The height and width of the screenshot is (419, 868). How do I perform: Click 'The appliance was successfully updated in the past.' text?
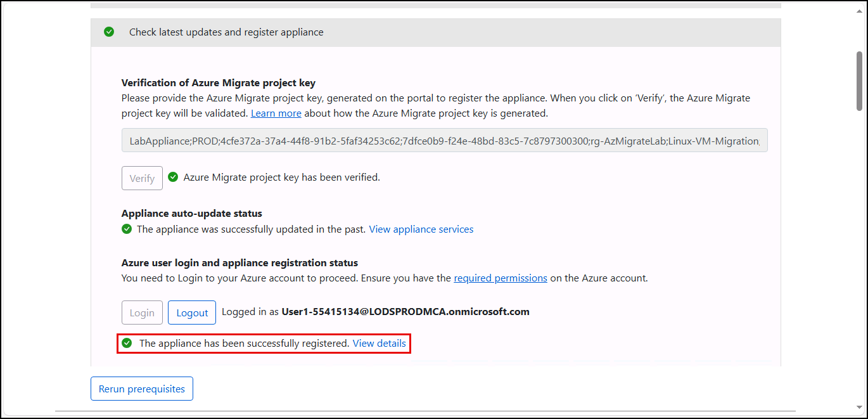pyautogui.click(x=252, y=229)
